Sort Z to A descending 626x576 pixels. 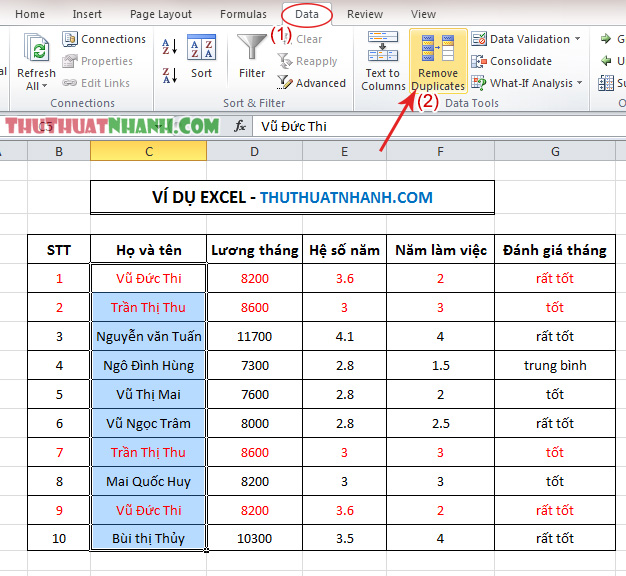click(x=170, y=75)
